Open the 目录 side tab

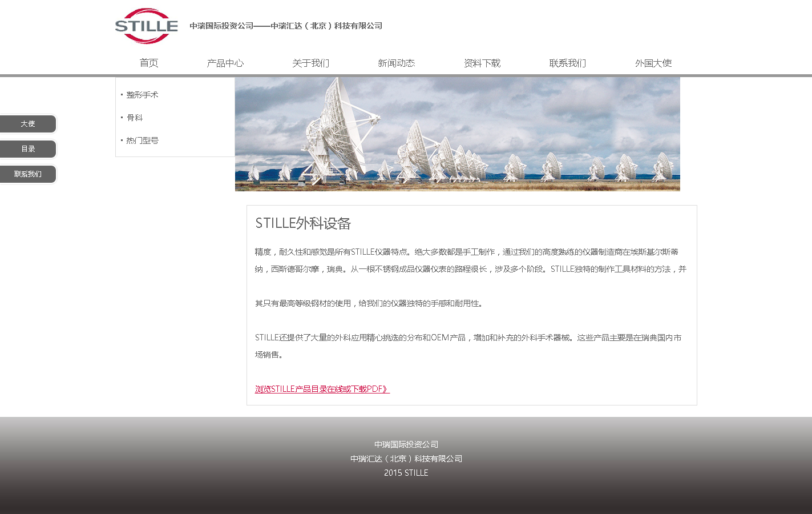(27, 148)
